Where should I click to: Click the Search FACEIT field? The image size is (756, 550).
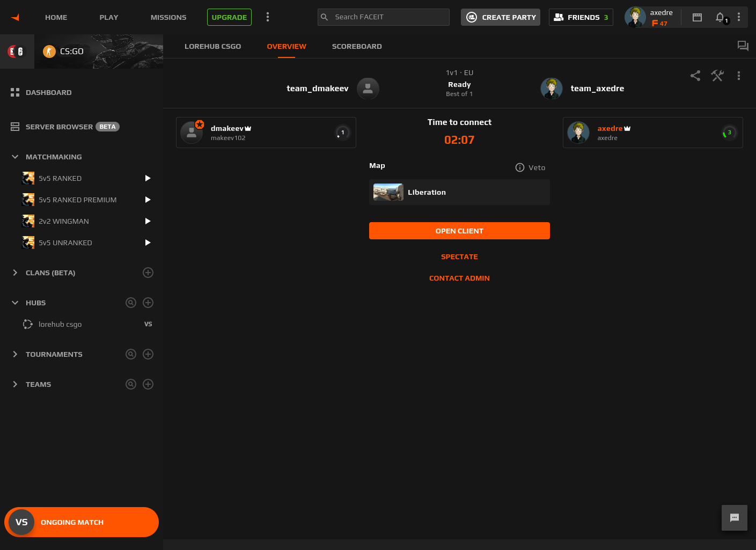389,17
